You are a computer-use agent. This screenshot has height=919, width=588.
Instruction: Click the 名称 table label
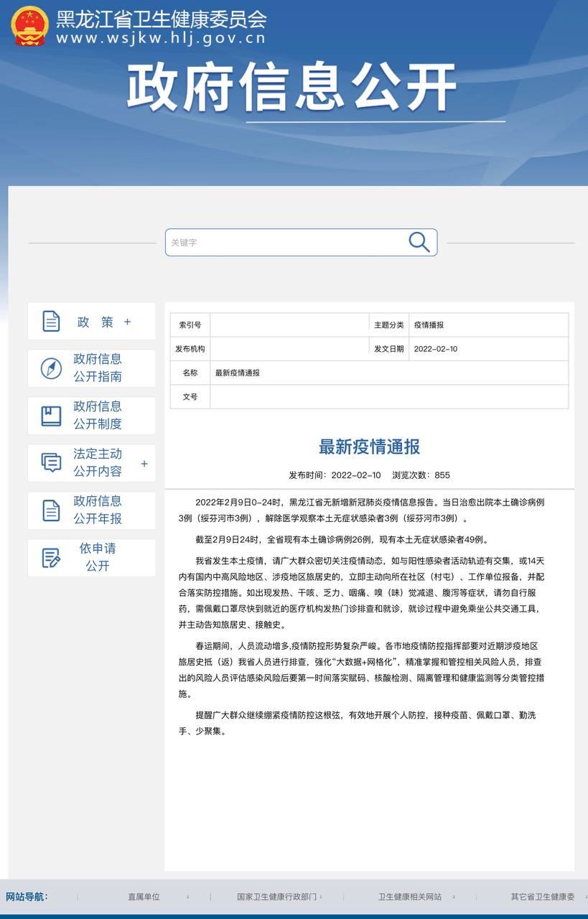click(x=190, y=373)
